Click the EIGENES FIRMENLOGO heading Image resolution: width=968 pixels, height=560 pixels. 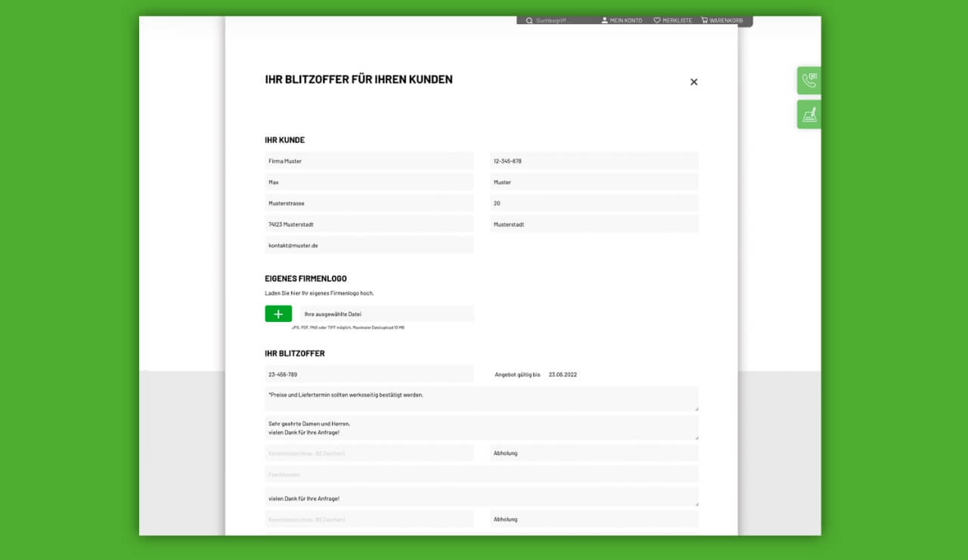pyautogui.click(x=306, y=279)
